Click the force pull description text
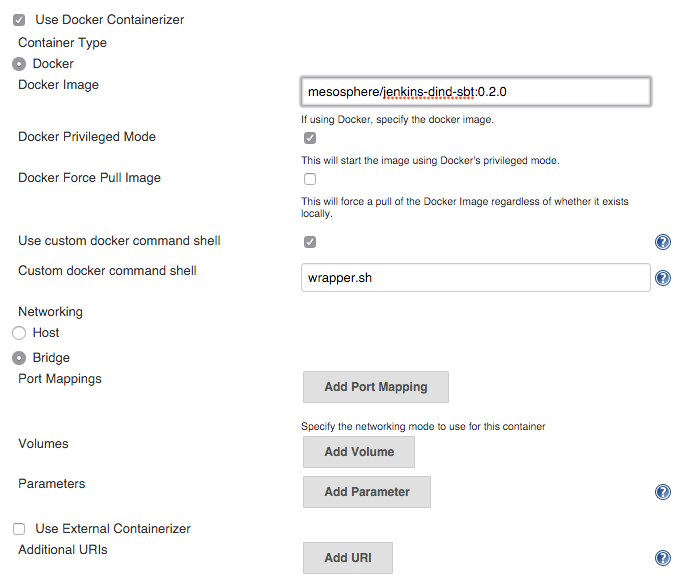The image size is (676, 583). point(464,207)
